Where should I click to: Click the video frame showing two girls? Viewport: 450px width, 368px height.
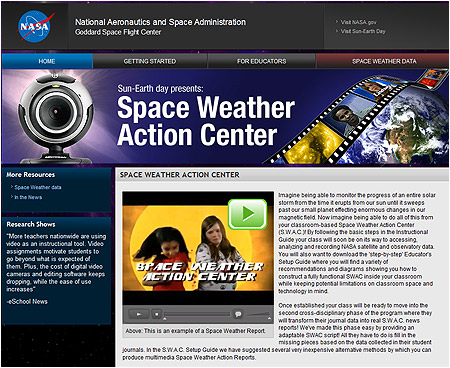point(198,248)
